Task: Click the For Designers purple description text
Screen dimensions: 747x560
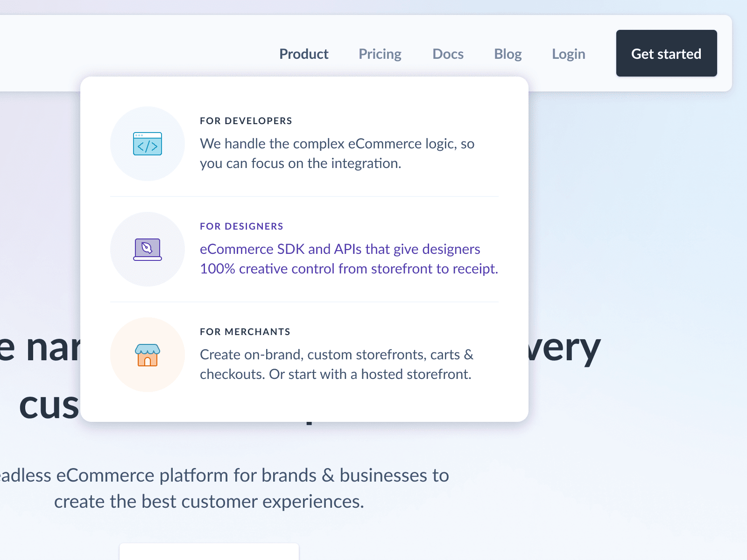Action: tap(349, 259)
